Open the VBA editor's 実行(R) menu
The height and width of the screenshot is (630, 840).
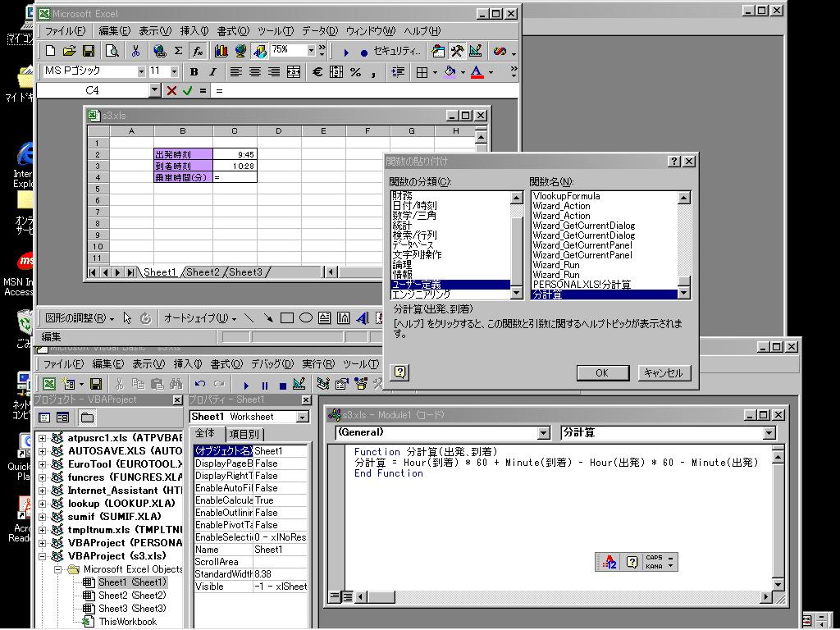pos(318,364)
